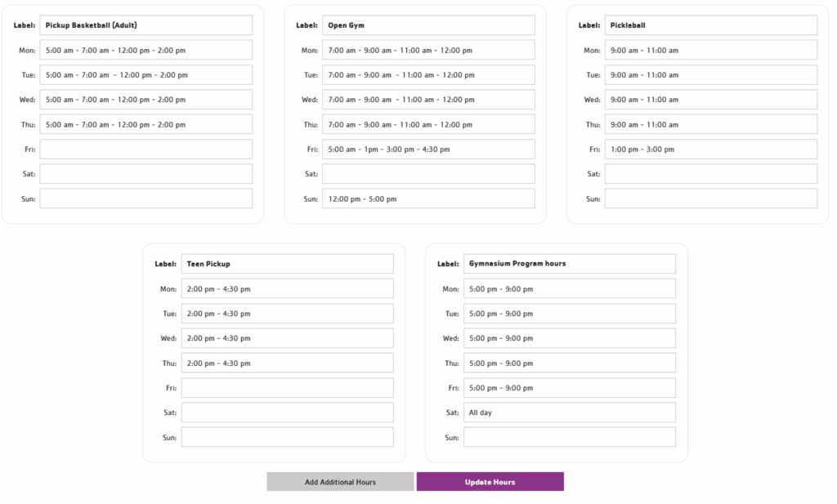Focus empty Saturday field in Pickup Basketball
Viewport: 837px width, 504px height.
coord(146,174)
